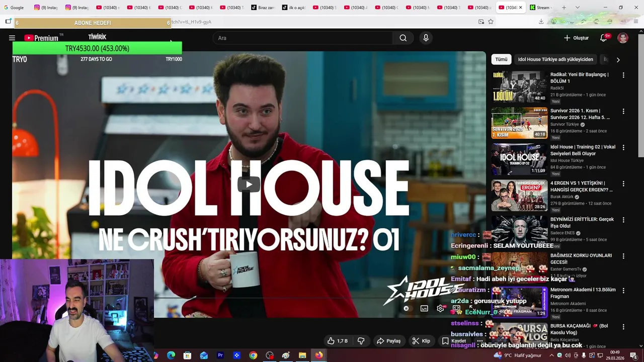
Task: Open Idol House Training EP 02 thumbnail
Action: click(x=519, y=159)
